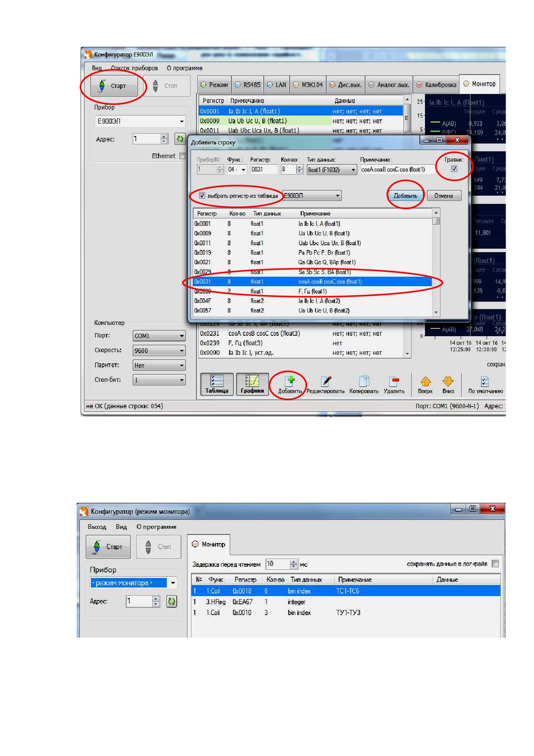The width and height of the screenshot is (534, 756).
Task: Open the Дис.вых. tab
Action: [x=345, y=85]
